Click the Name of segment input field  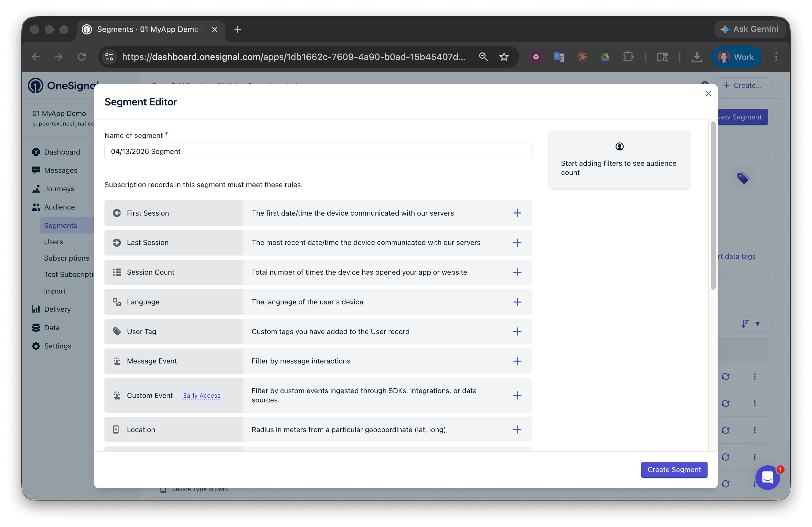(318, 151)
